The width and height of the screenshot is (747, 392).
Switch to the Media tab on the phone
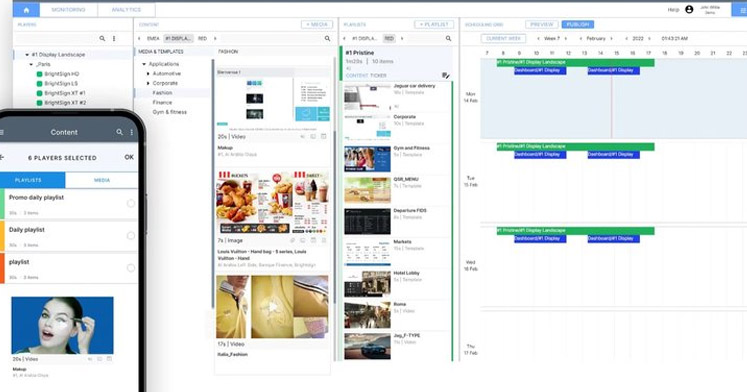101,180
